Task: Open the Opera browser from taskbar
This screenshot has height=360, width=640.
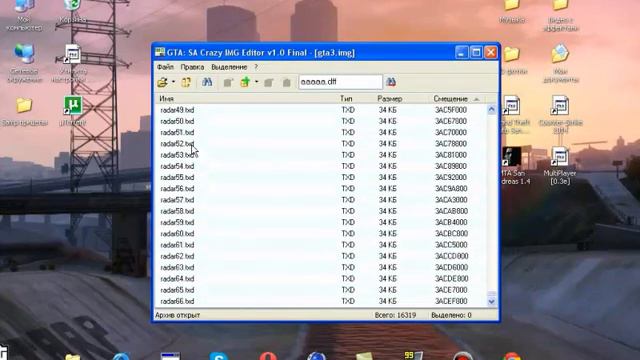Action: pyautogui.click(x=268, y=356)
